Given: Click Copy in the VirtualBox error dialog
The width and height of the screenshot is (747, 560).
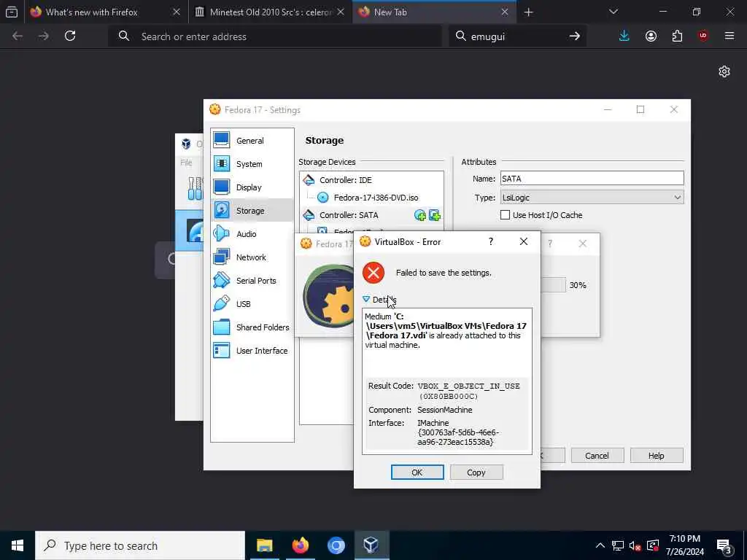Looking at the screenshot, I should [x=476, y=472].
